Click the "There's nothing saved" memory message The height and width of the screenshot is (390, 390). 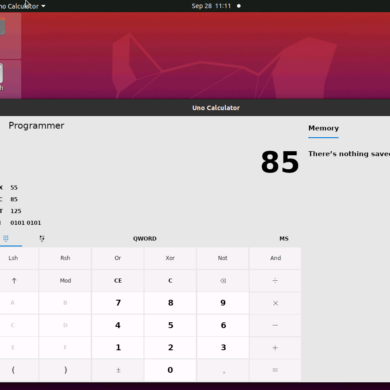point(349,154)
